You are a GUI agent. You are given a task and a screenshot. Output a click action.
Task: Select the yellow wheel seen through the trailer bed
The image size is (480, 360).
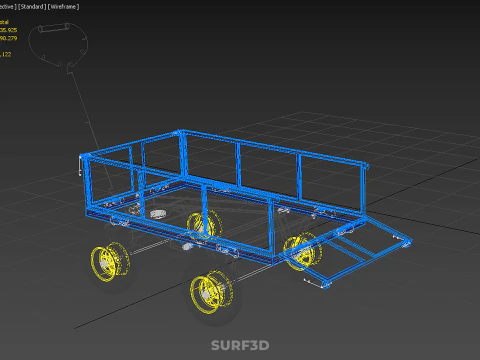(x=203, y=225)
